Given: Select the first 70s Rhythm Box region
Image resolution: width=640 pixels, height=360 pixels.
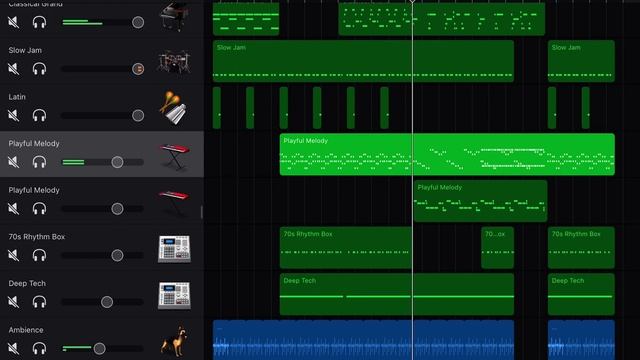Looking at the screenshot, I should tap(346, 247).
